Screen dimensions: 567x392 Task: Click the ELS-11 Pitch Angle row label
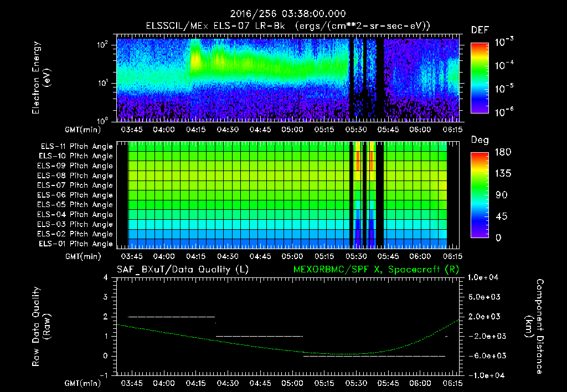click(x=76, y=147)
